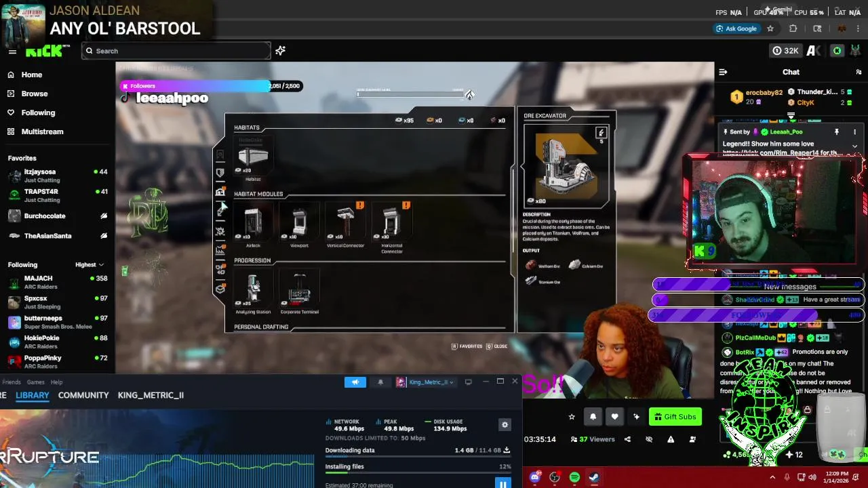Show hidden system tray icons
This screenshot has width=868, height=488.
coord(772,477)
